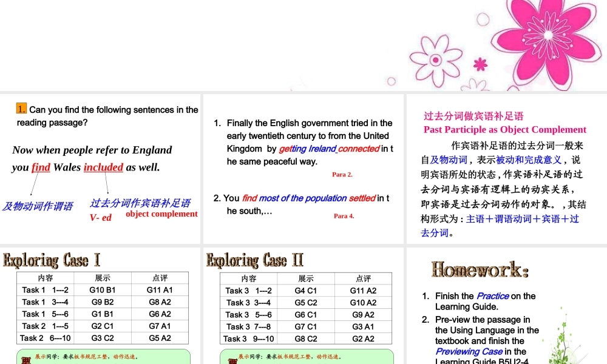Click the heading "Past Participle as Object Complement"

point(505,130)
